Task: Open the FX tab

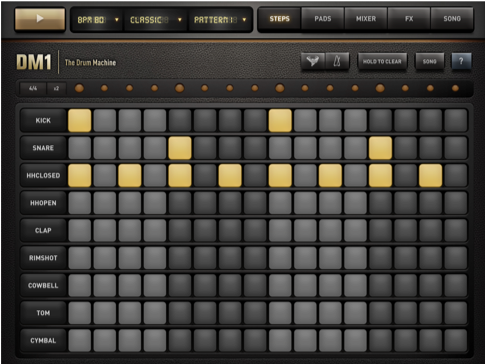Action: 409,19
